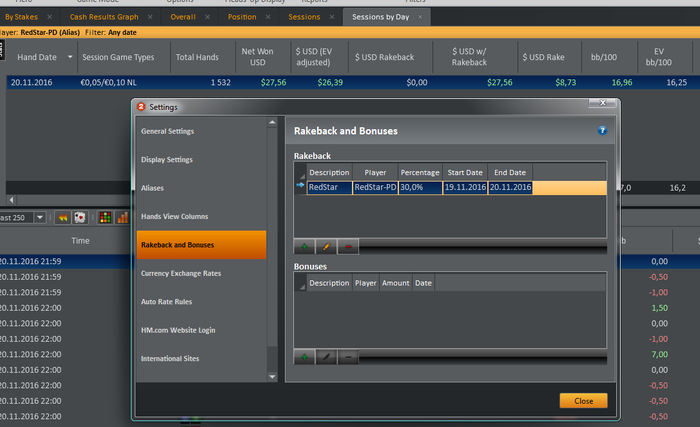Close the By Stakes tab

[50, 17]
